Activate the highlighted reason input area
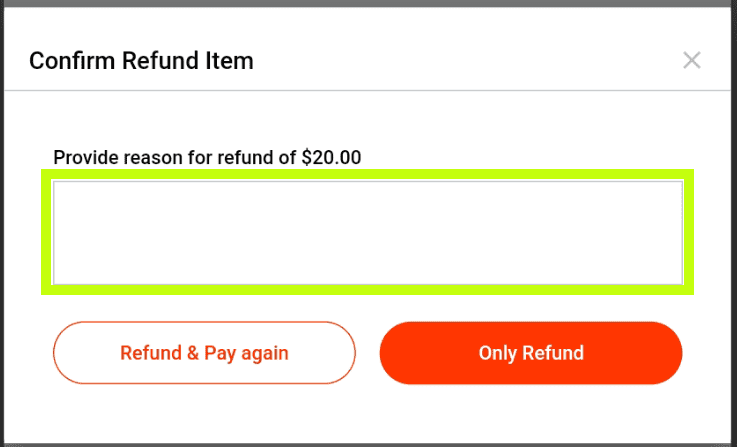This screenshot has height=447, width=737. (367, 232)
